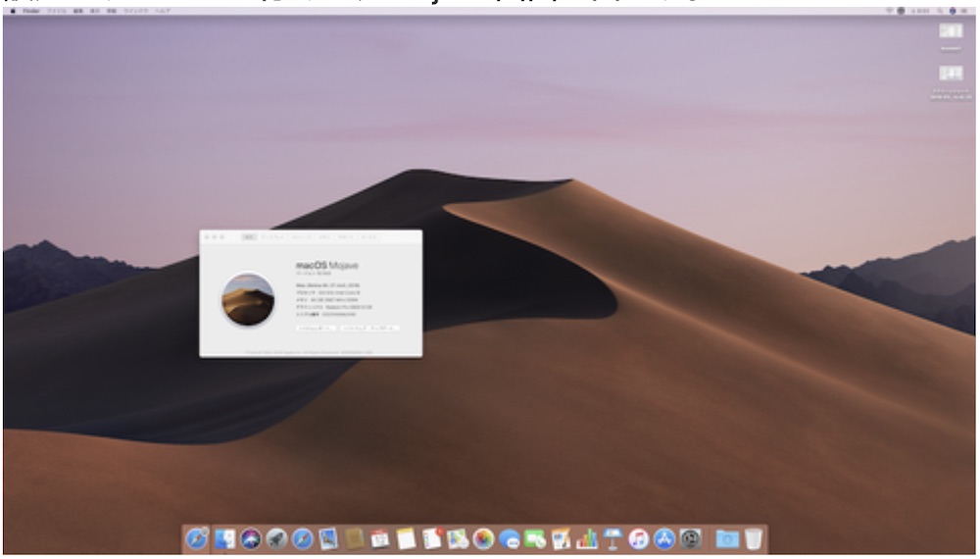
Task: Open Notification Center at menu bar's right end
Action: click(x=964, y=11)
